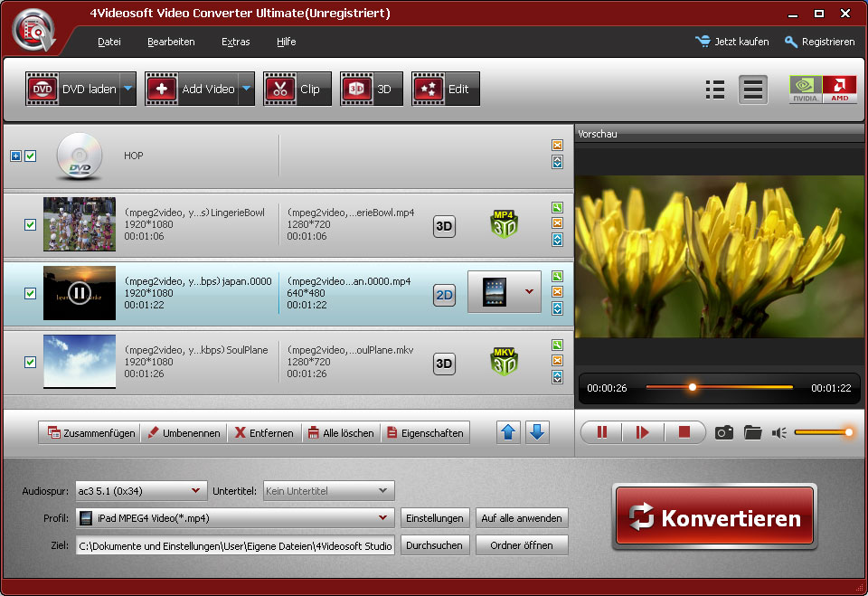This screenshot has height=596, width=868.
Task: Click the Alle löschen button
Action: [x=341, y=432]
